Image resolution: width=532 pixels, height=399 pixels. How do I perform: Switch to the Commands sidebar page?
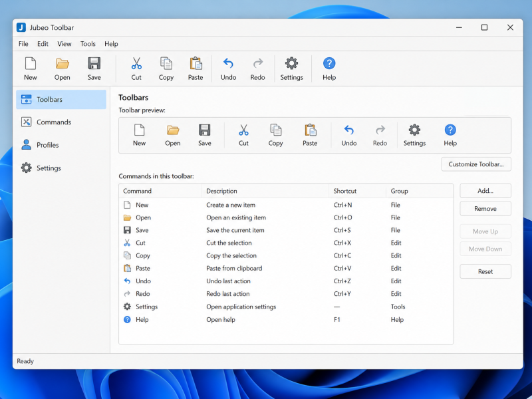point(61,122)
